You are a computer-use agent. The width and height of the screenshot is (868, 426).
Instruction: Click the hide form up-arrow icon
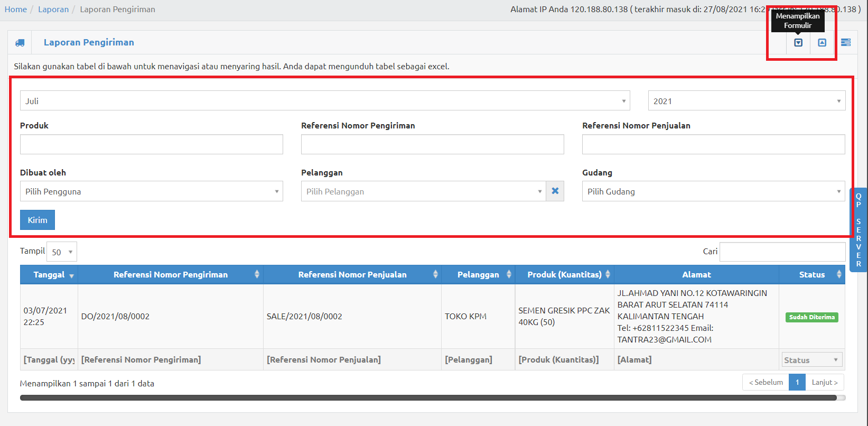(822, 43)
